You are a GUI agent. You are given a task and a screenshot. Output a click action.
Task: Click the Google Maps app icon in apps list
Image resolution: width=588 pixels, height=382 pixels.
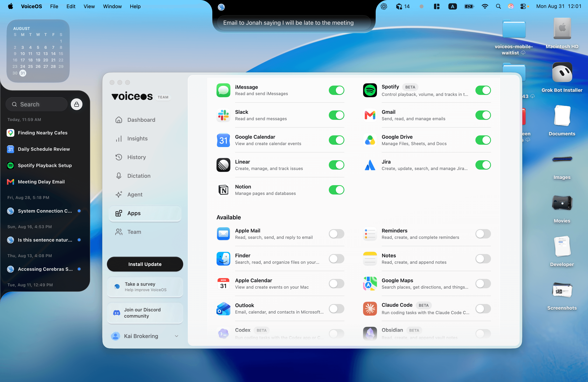pyautogui.click(x=370, y=284)
